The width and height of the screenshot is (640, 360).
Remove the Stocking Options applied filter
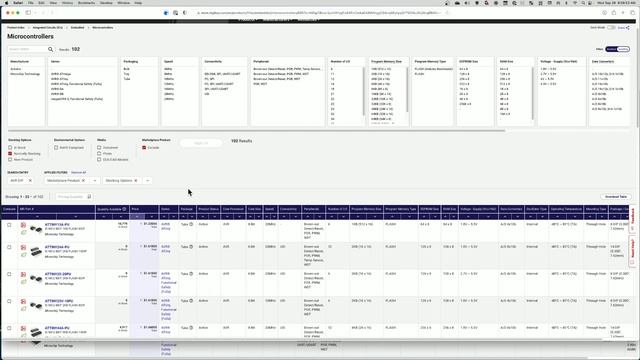[x=136, y=180]
